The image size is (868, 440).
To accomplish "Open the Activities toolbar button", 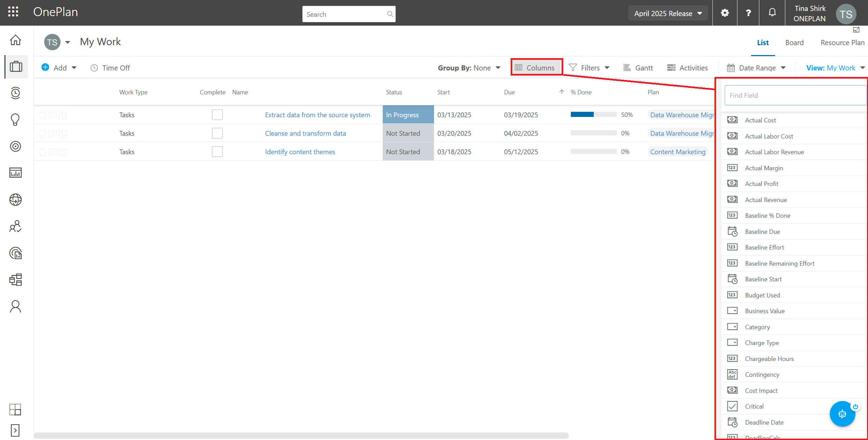I will [687, 68].
